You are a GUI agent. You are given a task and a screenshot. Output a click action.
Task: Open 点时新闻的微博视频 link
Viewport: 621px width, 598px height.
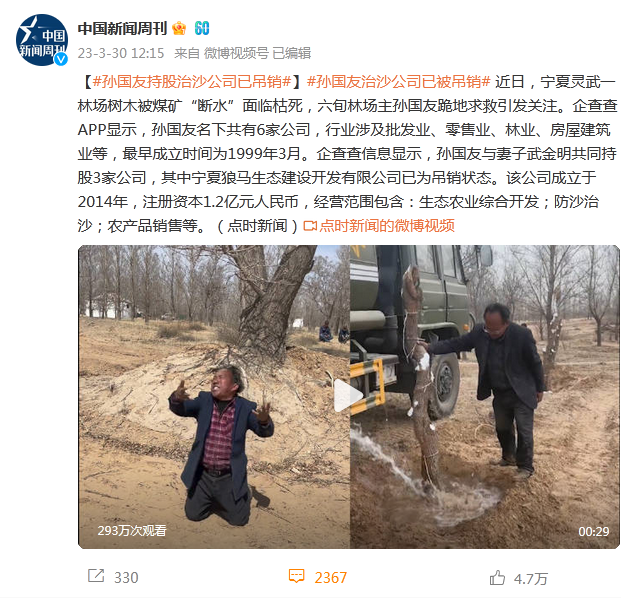click(x=387, y=226)
